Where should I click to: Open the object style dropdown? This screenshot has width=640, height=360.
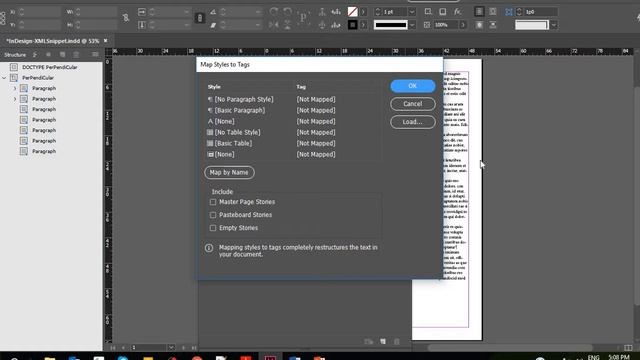point(554,25)
